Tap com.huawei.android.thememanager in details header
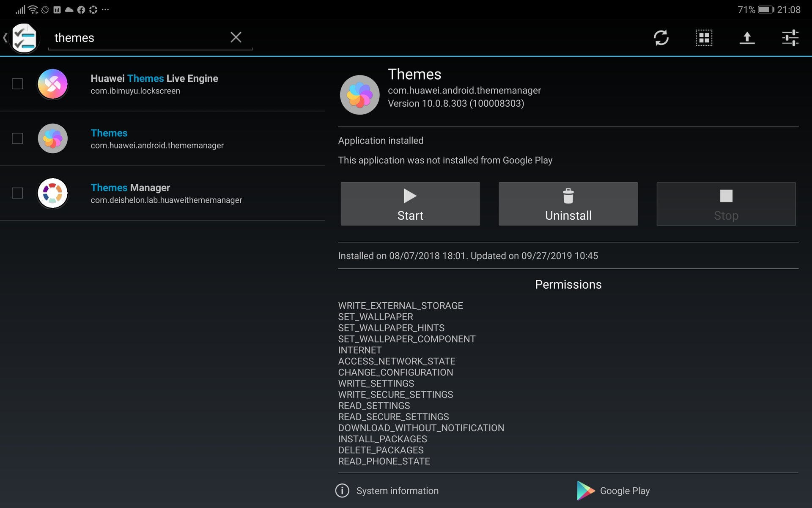This screenshot has height=508, width=812. [x=464, y=90]
